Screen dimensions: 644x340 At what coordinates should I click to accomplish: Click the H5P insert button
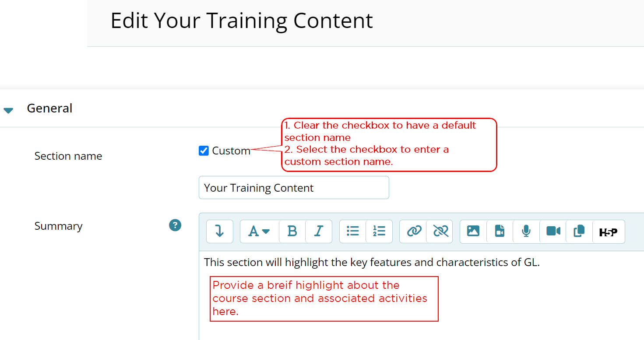(x=608, y=232)
